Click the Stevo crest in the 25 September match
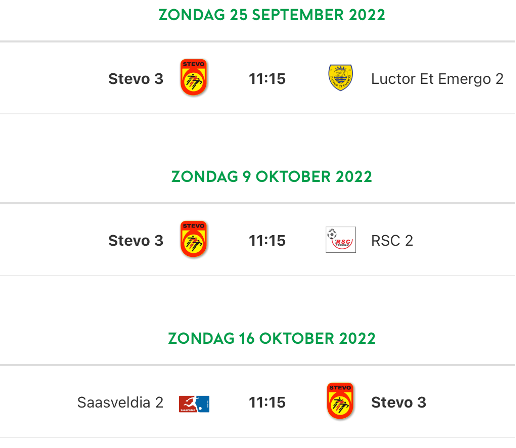The height and width of the screenshot is (448, 516). [x=194, y=77]
